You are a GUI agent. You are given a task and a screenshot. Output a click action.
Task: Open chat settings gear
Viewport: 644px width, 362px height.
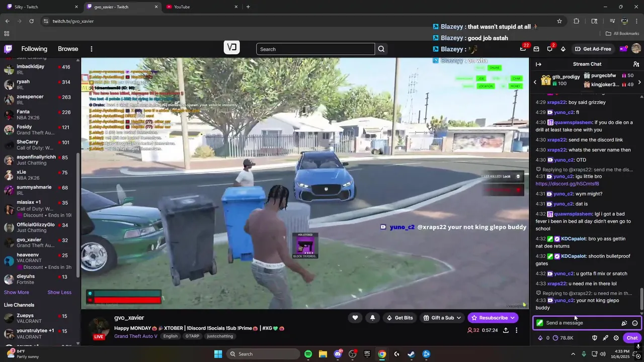616,338
